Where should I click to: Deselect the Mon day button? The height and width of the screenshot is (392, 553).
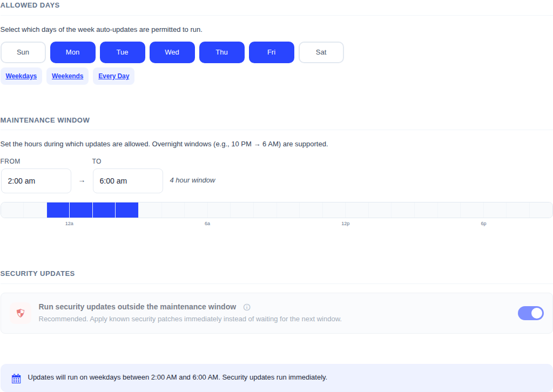[x=73, y=52]
